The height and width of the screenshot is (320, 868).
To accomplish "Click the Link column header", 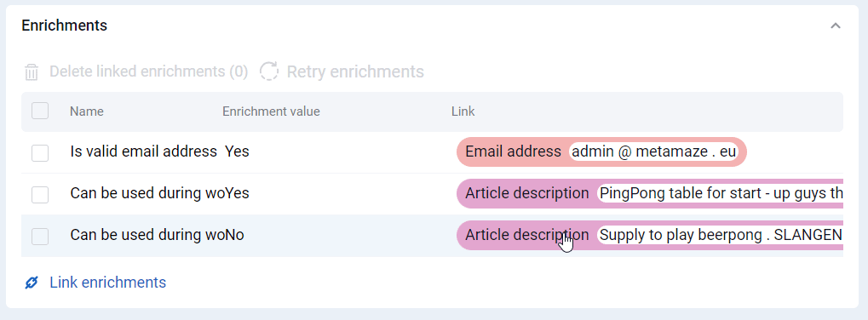I will 463,111.
